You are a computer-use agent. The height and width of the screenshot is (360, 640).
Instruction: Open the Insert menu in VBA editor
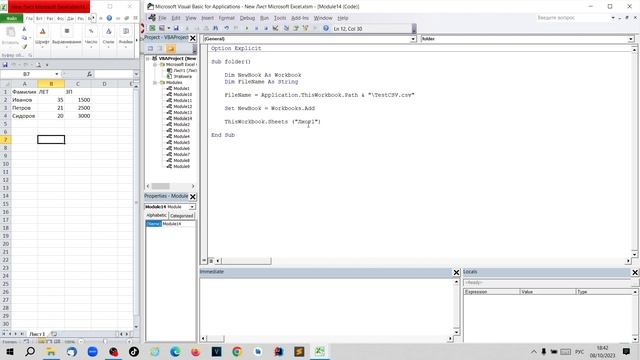point(207,18)
